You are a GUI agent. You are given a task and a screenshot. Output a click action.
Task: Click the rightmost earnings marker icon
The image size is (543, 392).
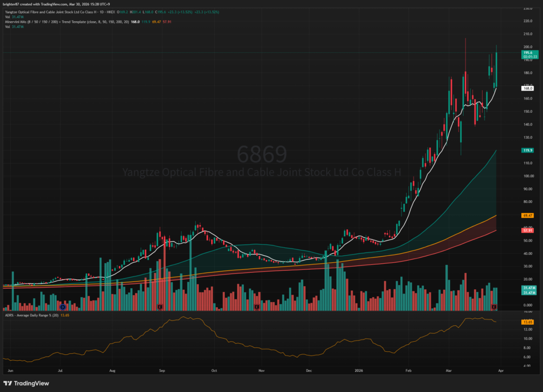pos(494,307)
